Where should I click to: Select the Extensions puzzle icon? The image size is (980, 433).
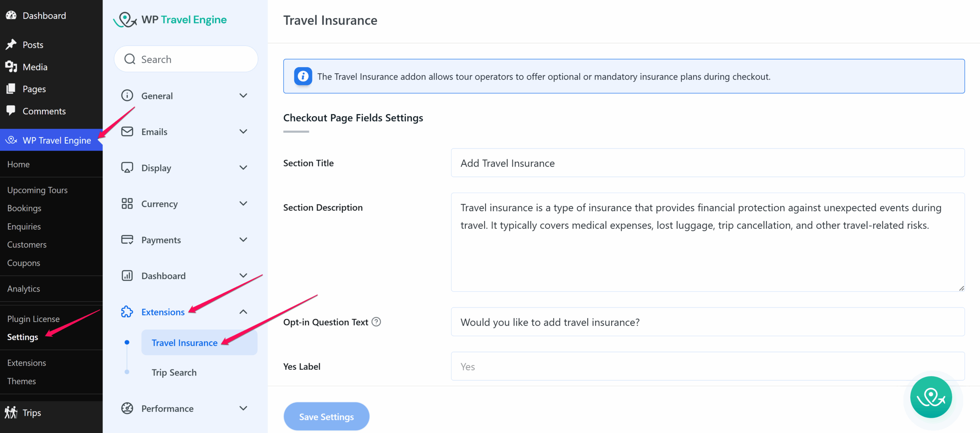pos(127,312)
